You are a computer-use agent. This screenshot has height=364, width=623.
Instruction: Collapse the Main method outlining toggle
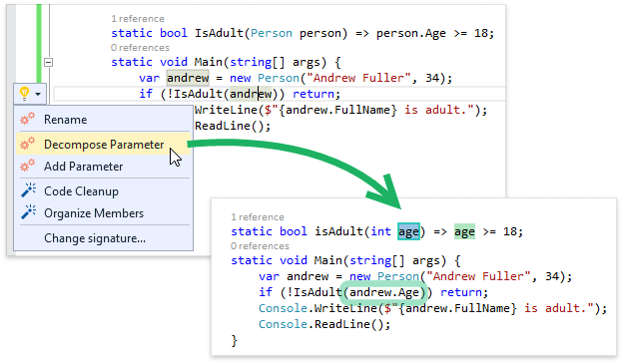point(48,62)
